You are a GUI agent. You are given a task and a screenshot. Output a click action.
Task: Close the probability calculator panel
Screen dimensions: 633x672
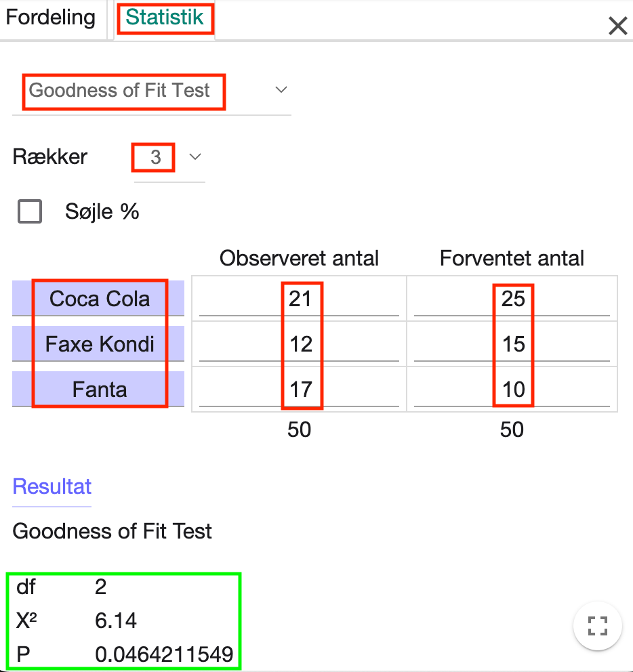coord(617,26)
